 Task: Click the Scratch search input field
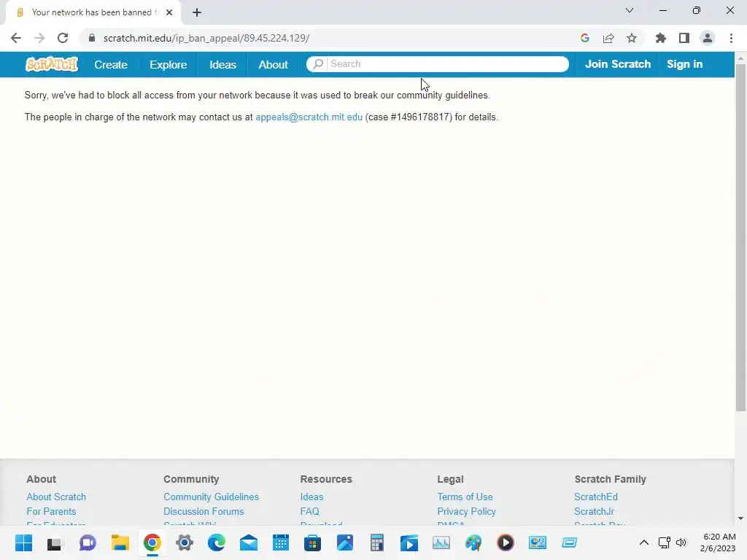tap(448, 64)
